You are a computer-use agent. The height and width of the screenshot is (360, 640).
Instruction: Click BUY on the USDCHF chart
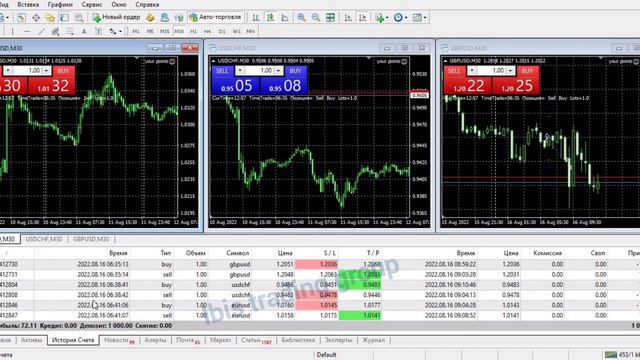coord(295,71)
